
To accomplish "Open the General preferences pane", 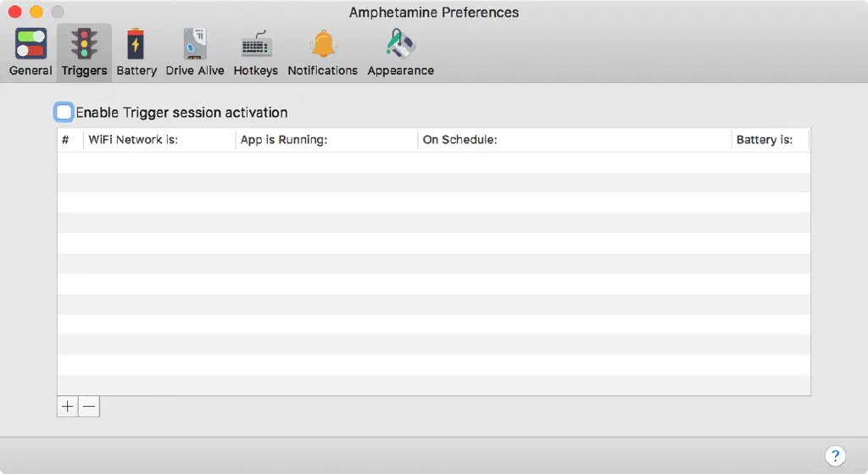I will pos(31,52).
